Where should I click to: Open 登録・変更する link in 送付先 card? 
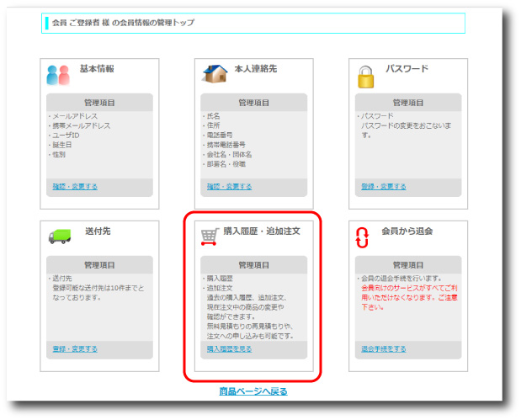pos(75,348)
